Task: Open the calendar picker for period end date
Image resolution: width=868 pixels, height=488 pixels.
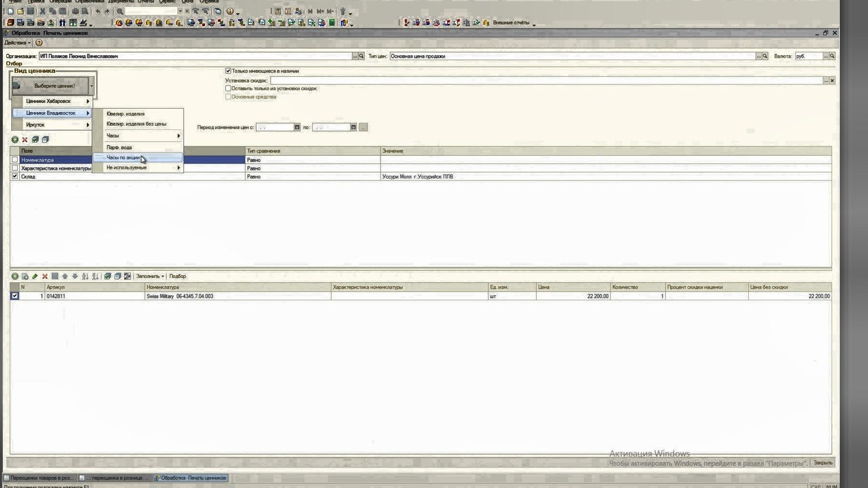Action: coord(354,127)
